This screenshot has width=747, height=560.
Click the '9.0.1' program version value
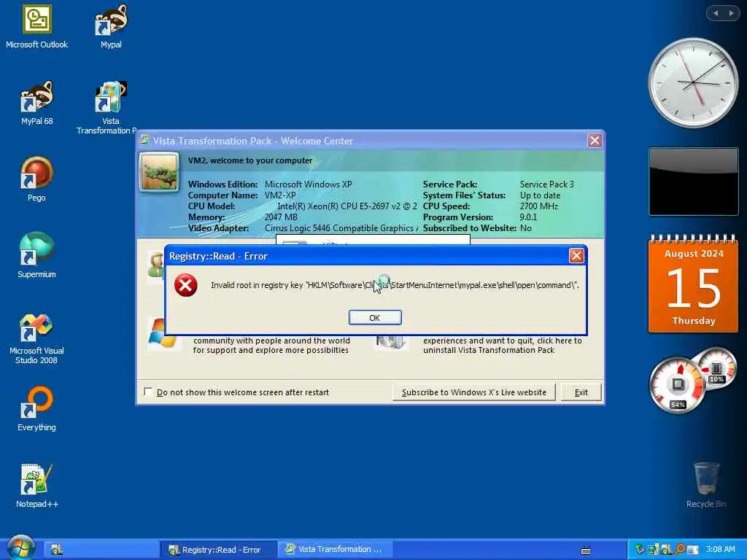click(528, 217)
